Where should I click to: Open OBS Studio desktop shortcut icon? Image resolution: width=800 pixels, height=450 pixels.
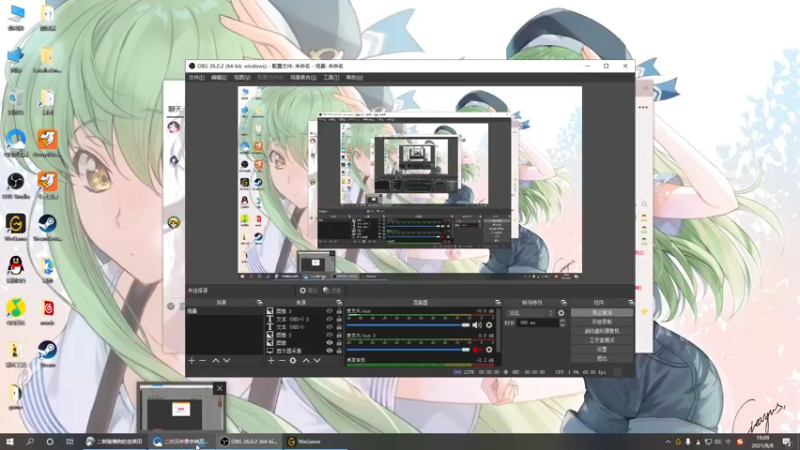[16, 185]
